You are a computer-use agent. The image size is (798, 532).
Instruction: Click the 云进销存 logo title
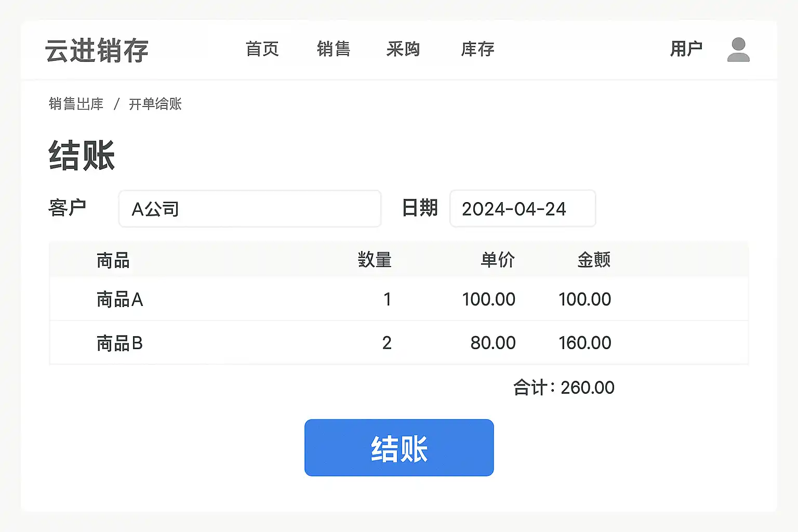click(97, 50)
